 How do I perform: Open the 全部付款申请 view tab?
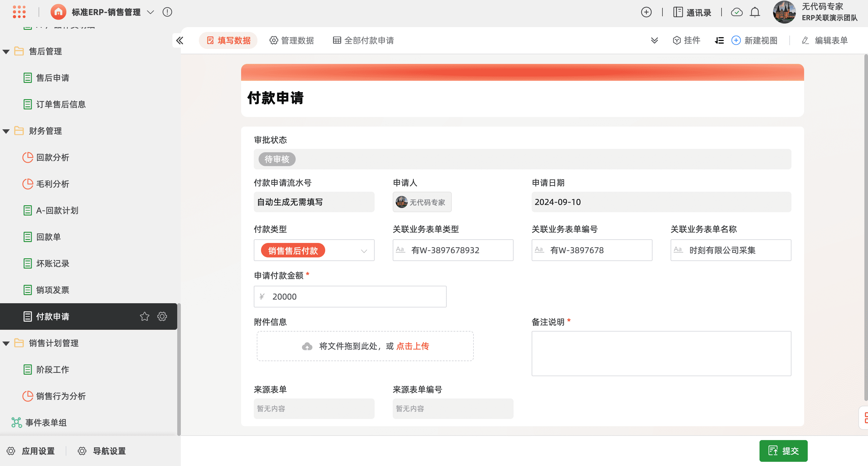point(363,40)
